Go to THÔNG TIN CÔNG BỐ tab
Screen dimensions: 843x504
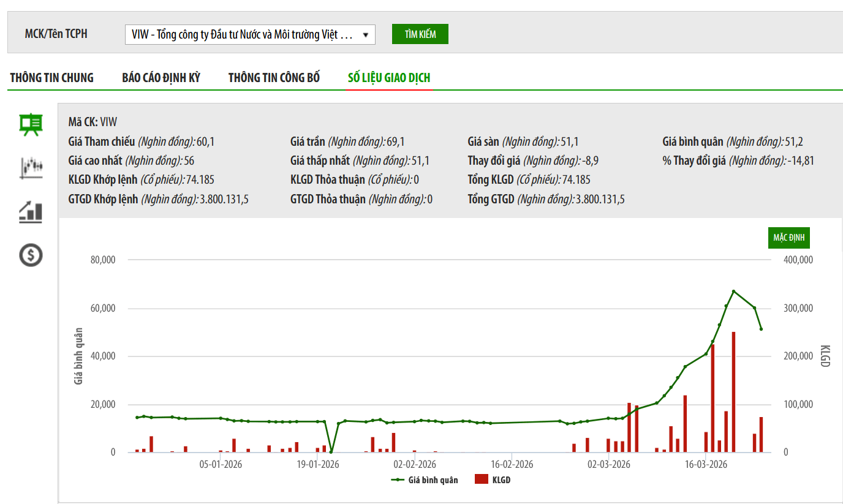[x=274, y=78]
